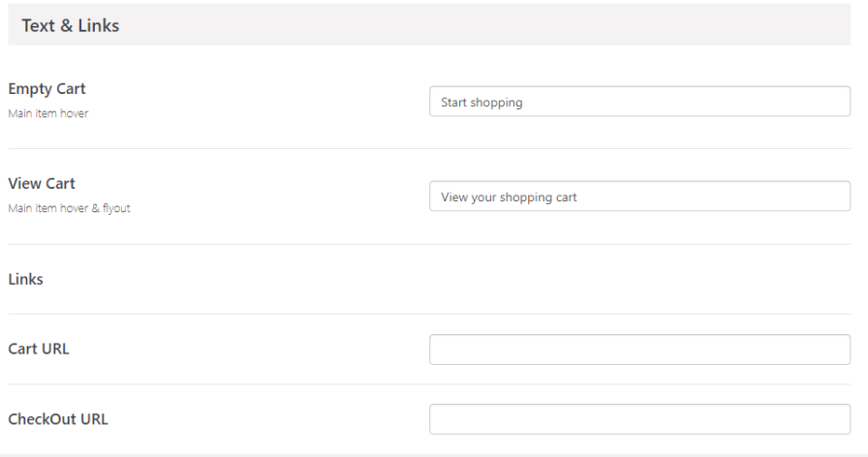Click the word 'Links' in the section header

(101, 26)
